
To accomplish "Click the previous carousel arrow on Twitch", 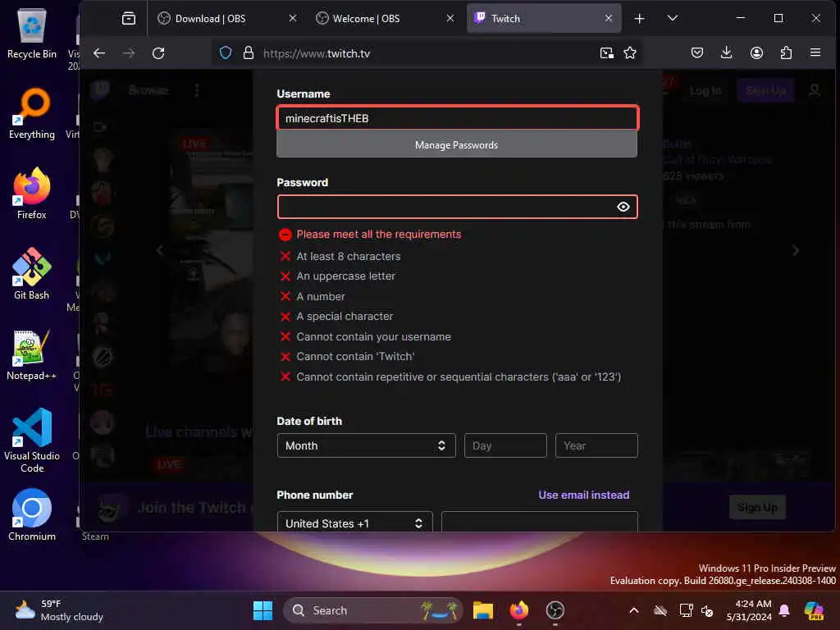I will pyautogui.click(x=160, y=250).
